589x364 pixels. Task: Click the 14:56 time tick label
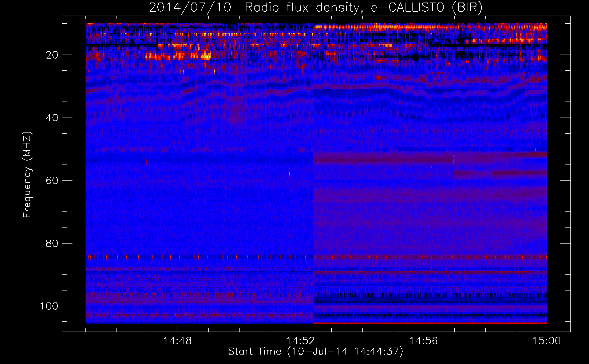[x=423, y=341]
